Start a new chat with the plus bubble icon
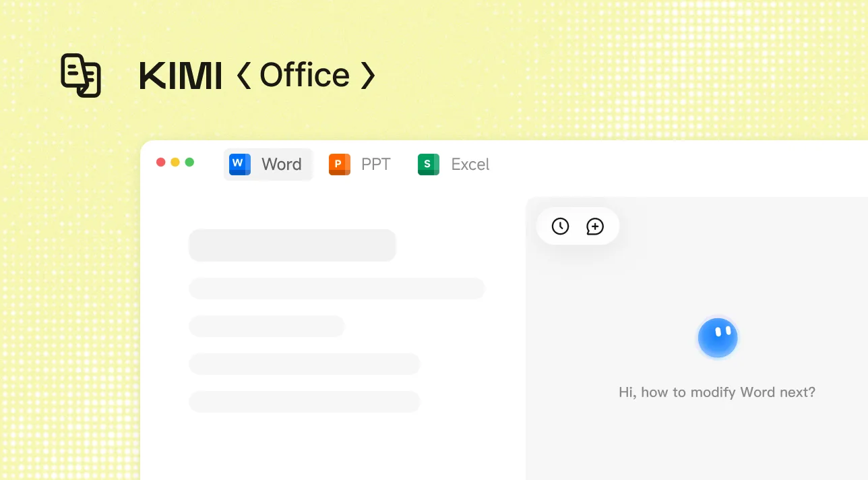Viewport: 868px width, 480px height. coord(595,227)
